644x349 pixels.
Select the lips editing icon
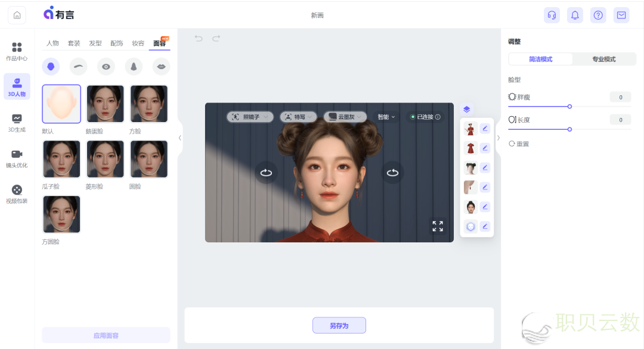tap(160, 66)
